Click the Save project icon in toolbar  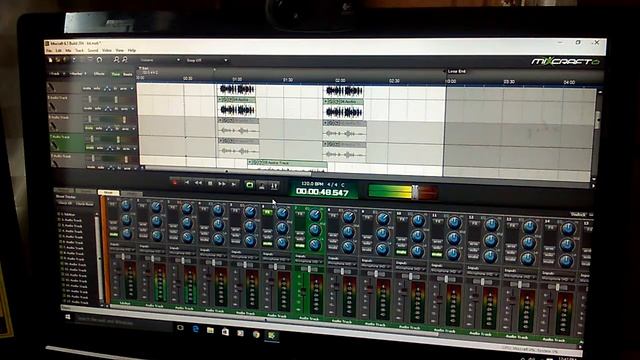point(64,60)
